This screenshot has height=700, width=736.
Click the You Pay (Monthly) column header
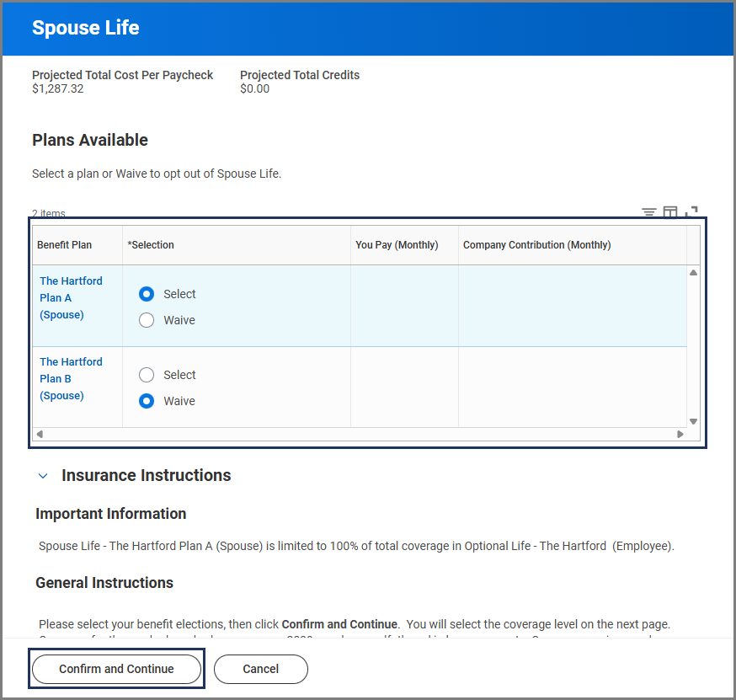(397, 245)
